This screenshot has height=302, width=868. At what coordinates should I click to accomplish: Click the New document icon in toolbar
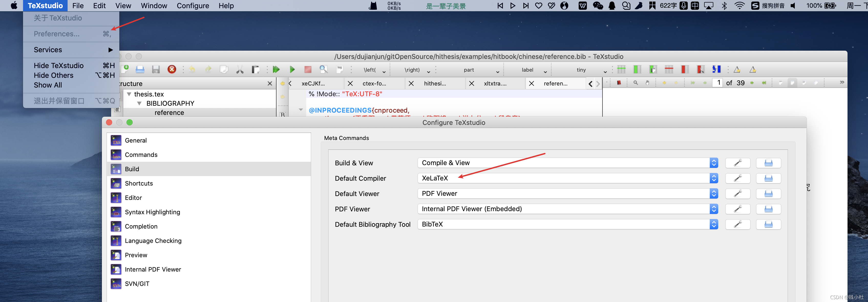click(125, 69)
